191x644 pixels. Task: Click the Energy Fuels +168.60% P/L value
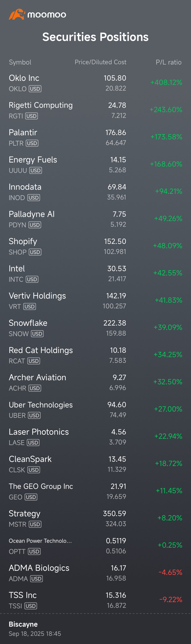[166, 164]
